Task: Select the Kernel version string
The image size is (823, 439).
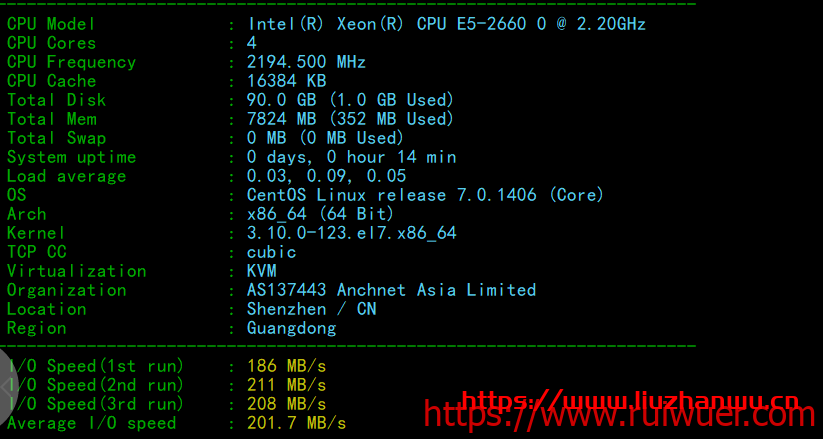Action: (x=351, y=233)
